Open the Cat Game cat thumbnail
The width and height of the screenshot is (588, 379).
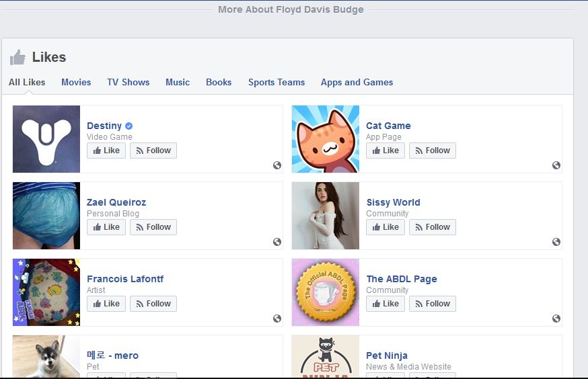[326, 139]
